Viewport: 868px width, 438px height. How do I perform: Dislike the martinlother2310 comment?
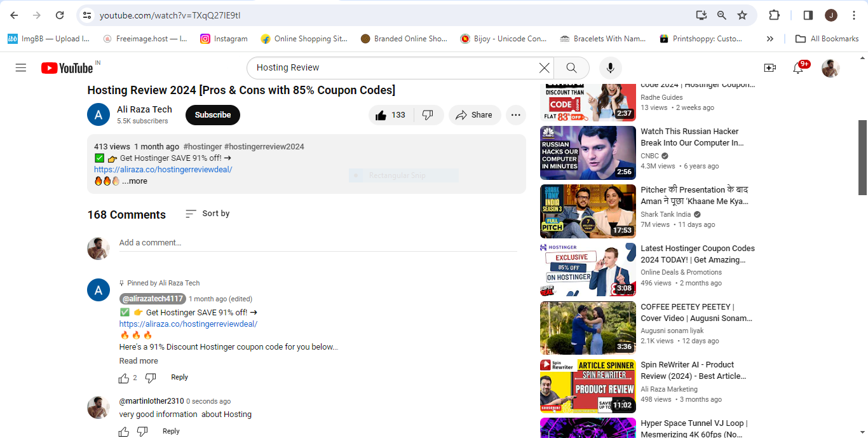point(142,432)
